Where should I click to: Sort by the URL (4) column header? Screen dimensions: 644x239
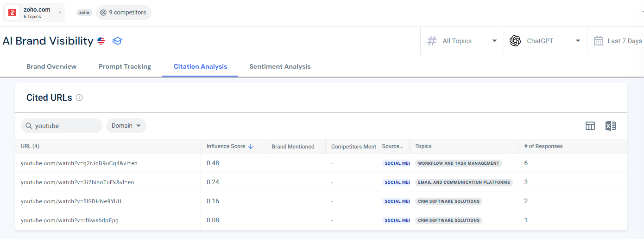pyautogui.click(x=30, y=146)
